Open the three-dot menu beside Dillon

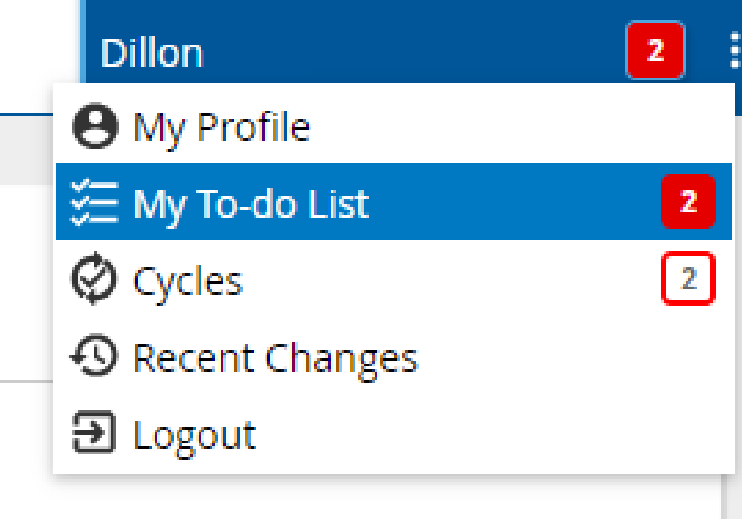(733, 51)
